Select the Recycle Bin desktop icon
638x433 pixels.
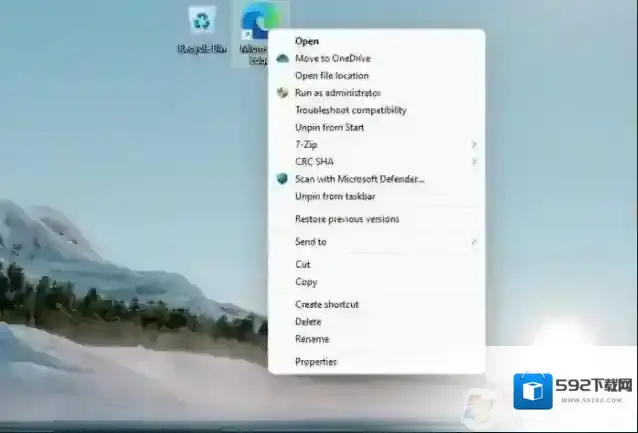coord(203,22)
